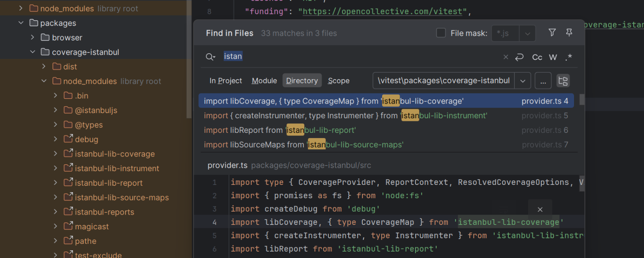This screenshot has height=258, width=644.
Task: Collapse the coverage-istanbul folder
Action: 33,52
